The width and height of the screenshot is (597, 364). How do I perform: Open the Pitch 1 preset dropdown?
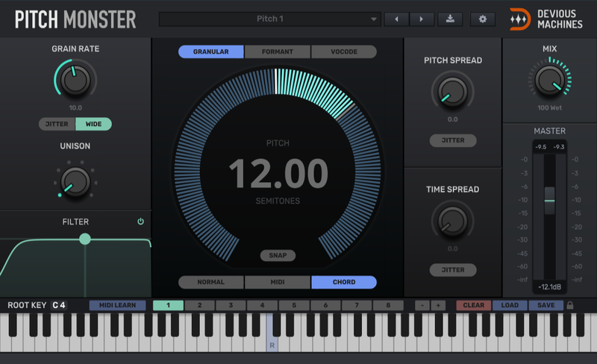(x=269, y=19)
